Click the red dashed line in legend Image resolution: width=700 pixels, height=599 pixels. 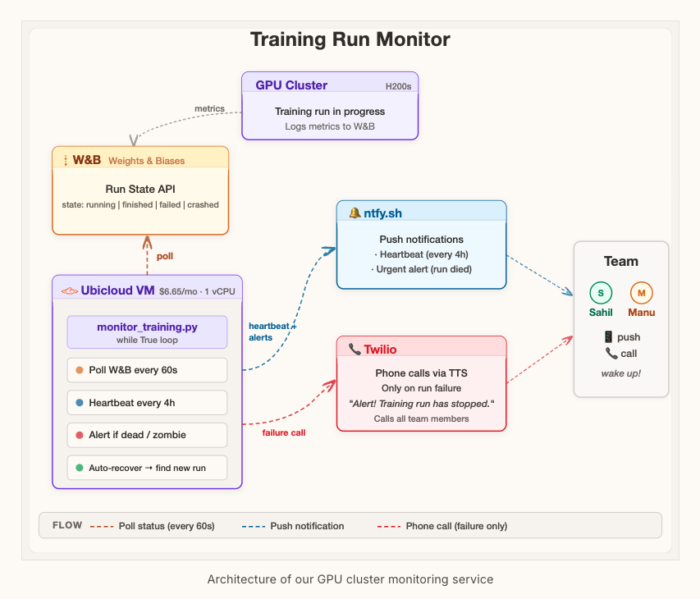click(x=389, y=526)
